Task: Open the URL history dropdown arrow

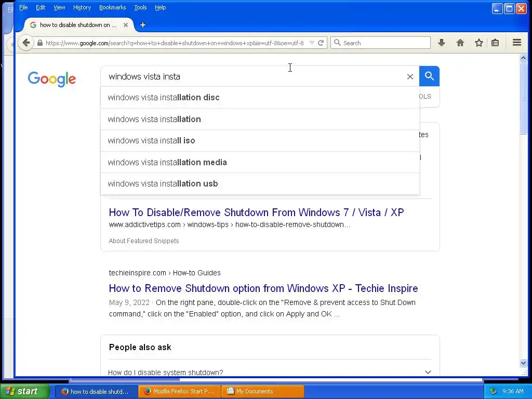Action: tap(312, 43)
